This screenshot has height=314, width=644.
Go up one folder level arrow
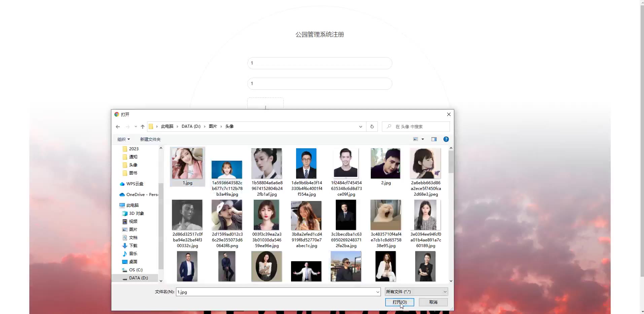(x=143, y=127)
